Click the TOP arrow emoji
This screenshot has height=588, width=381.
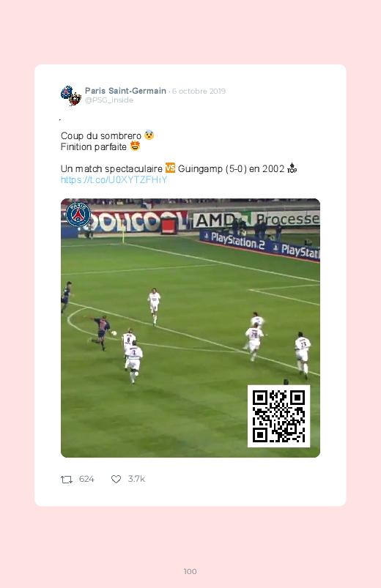pos(292,168)
